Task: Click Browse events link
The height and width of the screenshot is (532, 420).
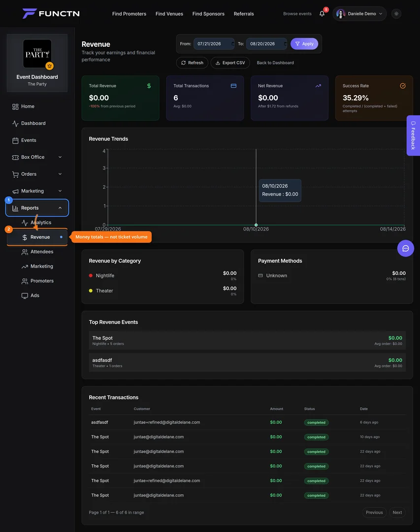Action: (x=297, y=14)
